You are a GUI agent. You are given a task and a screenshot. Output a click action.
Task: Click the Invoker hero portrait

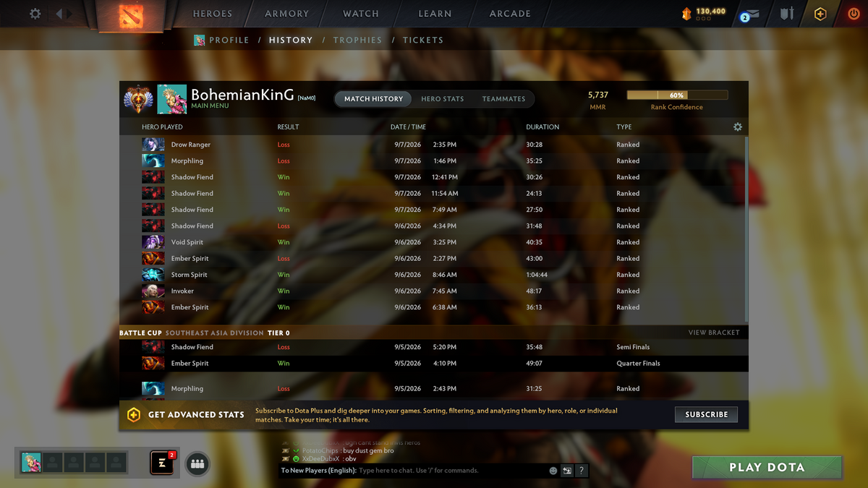153,291
